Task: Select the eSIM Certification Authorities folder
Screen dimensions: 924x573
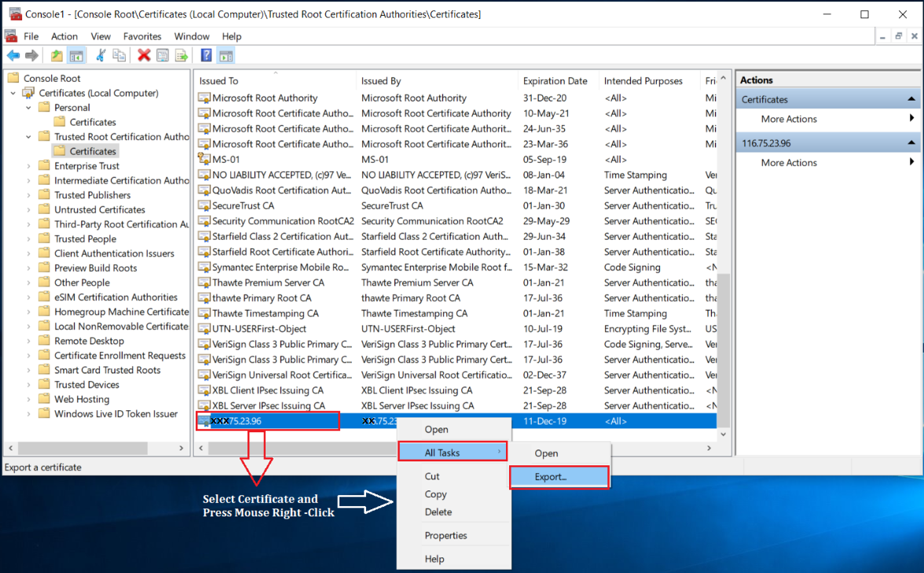Action: point(115,297)
